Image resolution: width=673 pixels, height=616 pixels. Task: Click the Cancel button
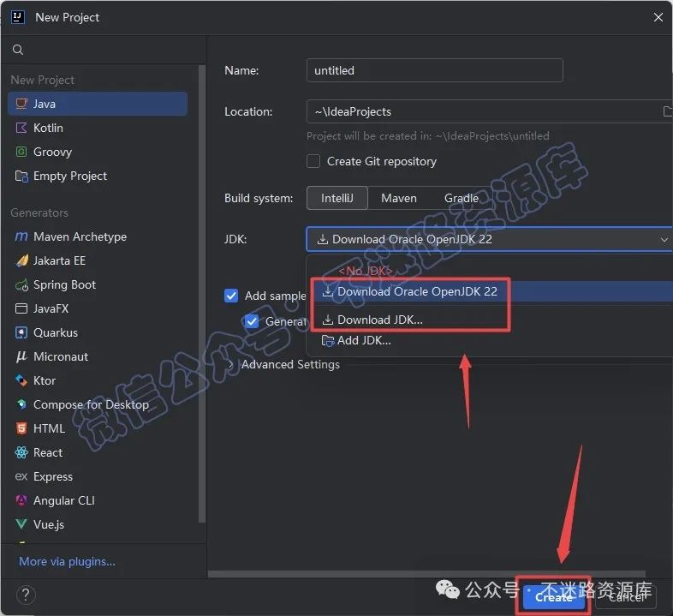point(626,597)
